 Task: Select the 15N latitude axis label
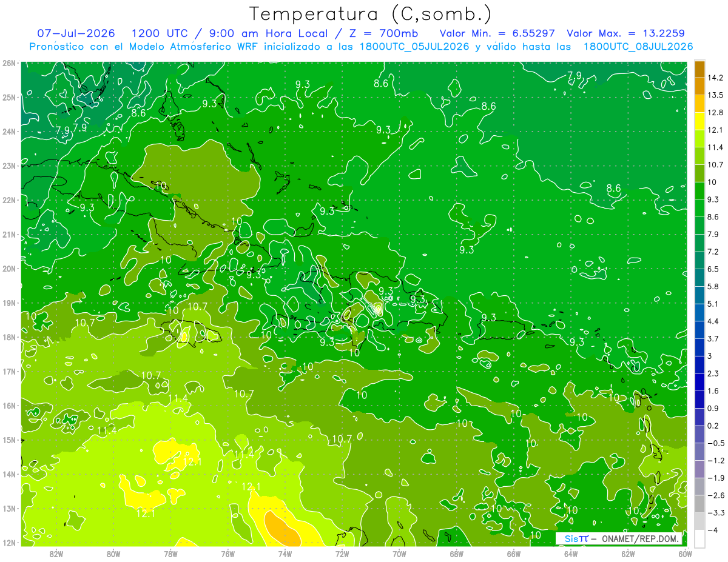click(x=8, y=440)
